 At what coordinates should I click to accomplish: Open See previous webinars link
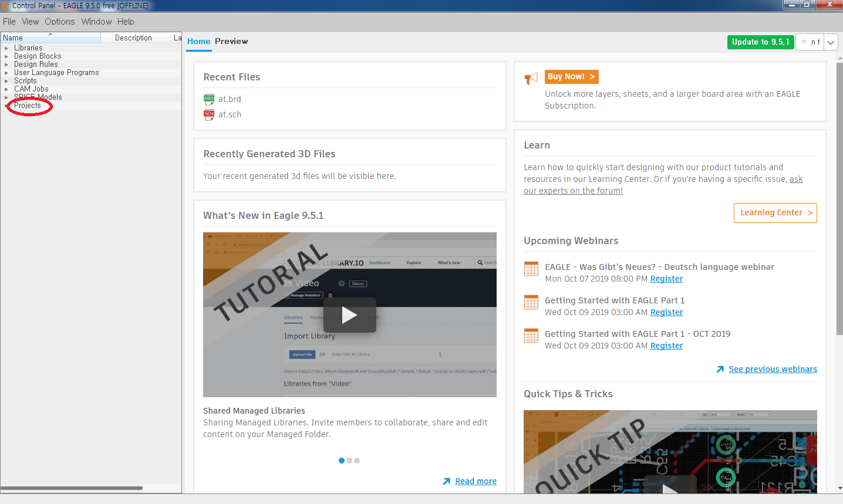(x=773, y=369)
